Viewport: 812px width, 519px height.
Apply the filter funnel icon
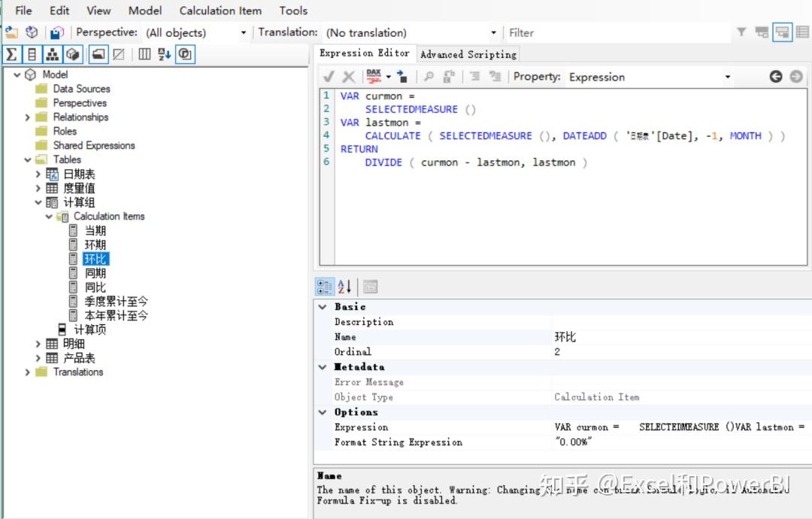pos(741,32)
